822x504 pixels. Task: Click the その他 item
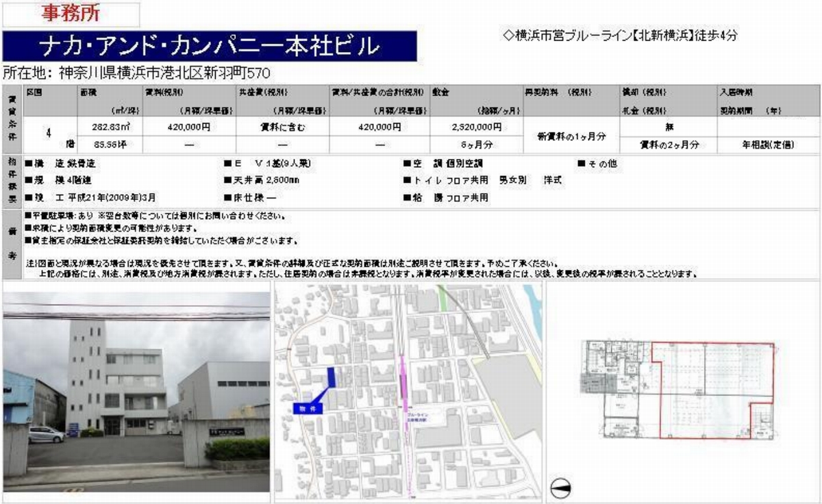pyautogui.click(x=597, y=164)
